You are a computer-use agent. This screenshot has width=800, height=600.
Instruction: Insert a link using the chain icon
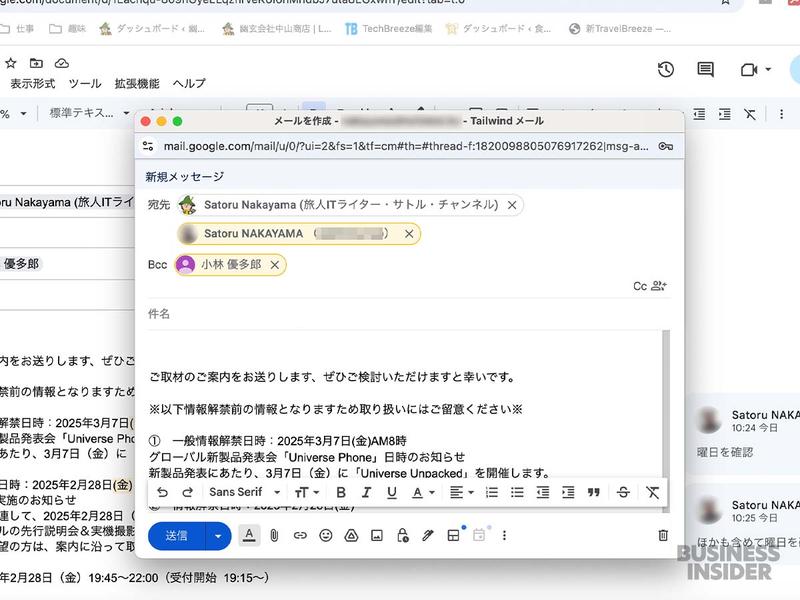300,535
